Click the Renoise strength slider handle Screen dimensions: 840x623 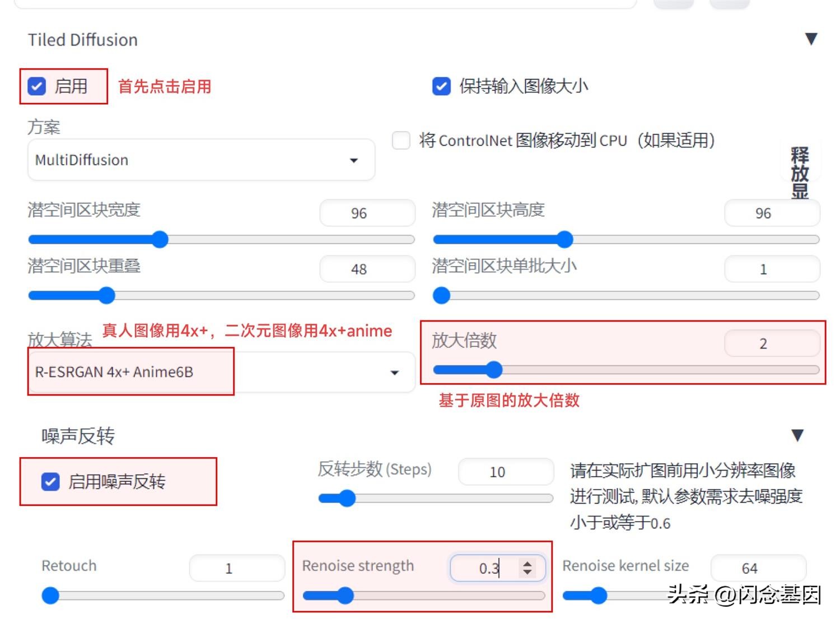(346, 596)
